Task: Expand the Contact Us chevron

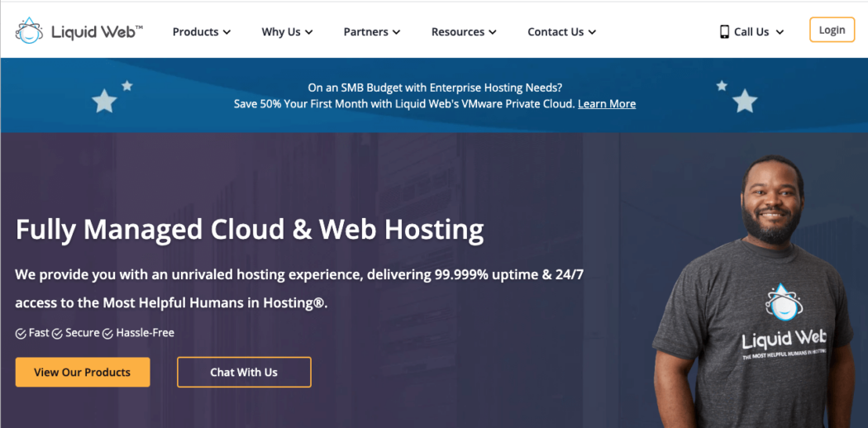Action: pyautogui.click(x=592, y=32)
